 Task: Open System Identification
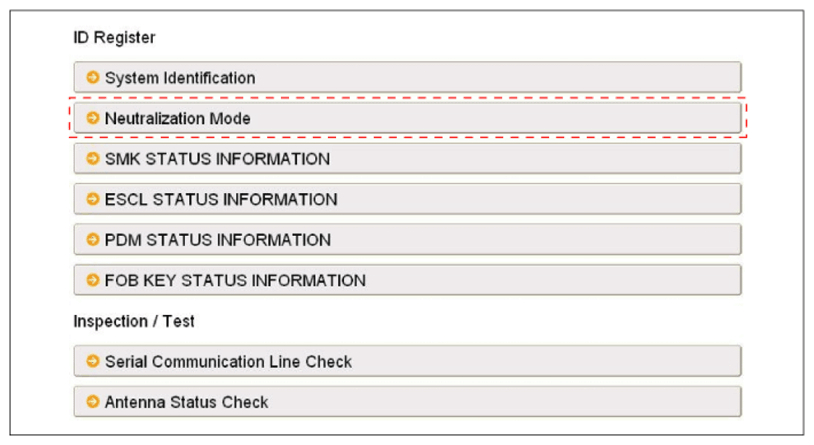tap(180, 77)
